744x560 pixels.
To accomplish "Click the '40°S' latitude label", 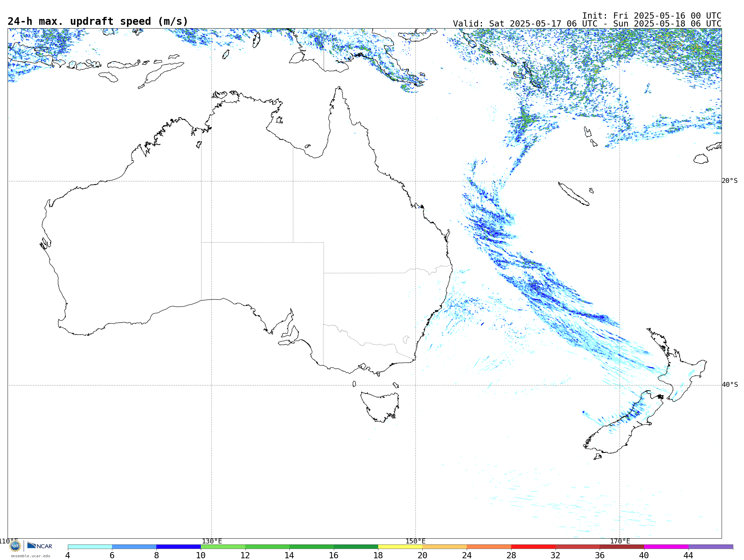I will click(x=730, y=385).
